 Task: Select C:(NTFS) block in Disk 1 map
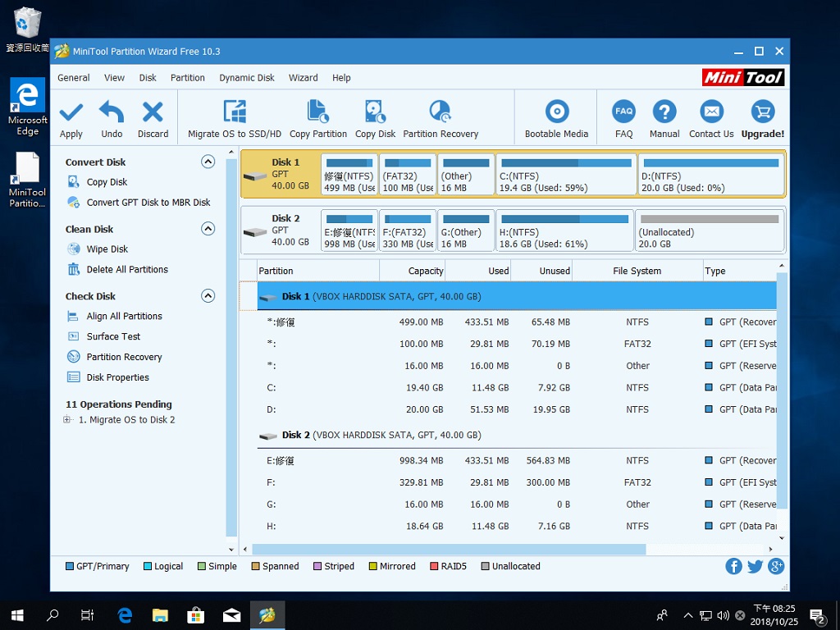[x=566, y=175]
